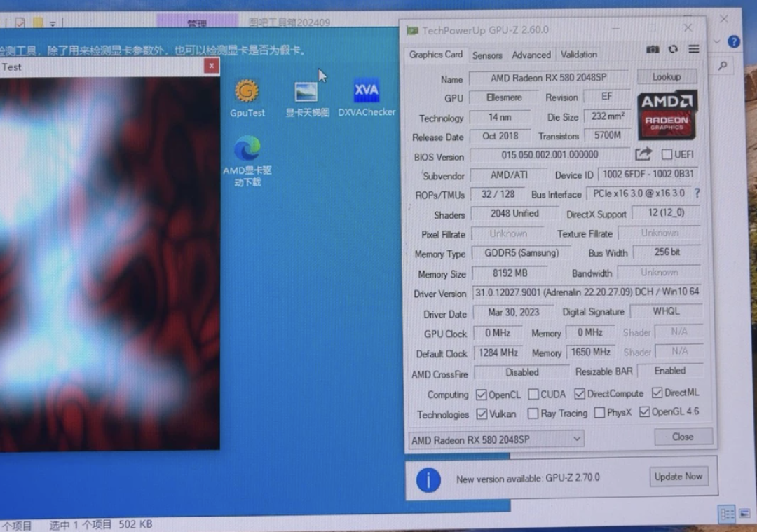The width and height of the screenshot is (757, 532).
Task: Open the GpuTest desktop icon
Action: click(247, 99)
